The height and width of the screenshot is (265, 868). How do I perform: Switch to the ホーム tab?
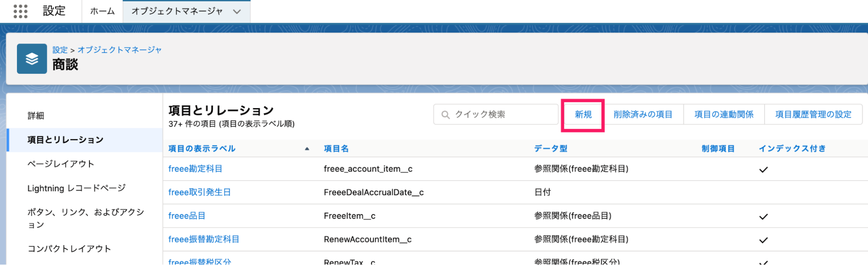(x=102, y=11)
